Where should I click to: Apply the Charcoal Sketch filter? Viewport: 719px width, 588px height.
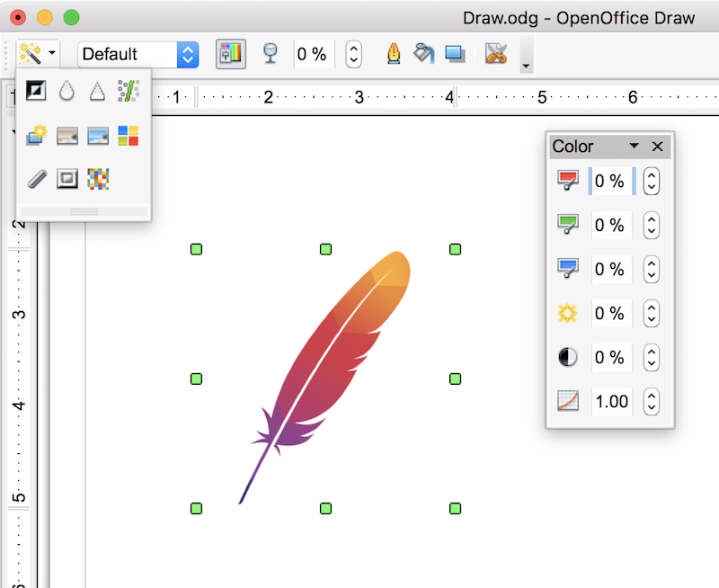[35, 179]
